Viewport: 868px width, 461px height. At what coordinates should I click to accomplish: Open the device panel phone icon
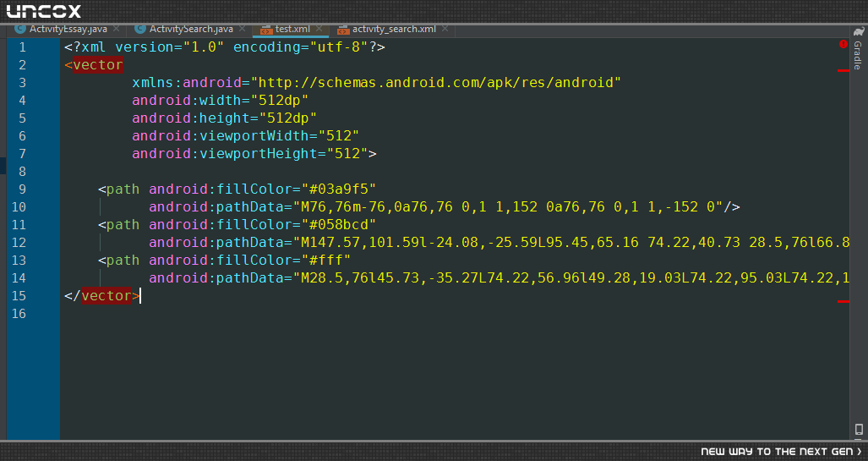(859, 430)
